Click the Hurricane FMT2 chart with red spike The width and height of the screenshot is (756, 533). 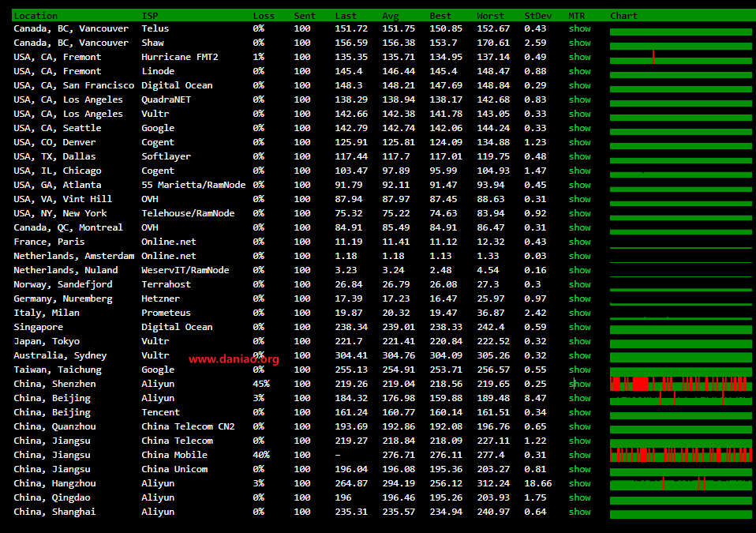680,57
